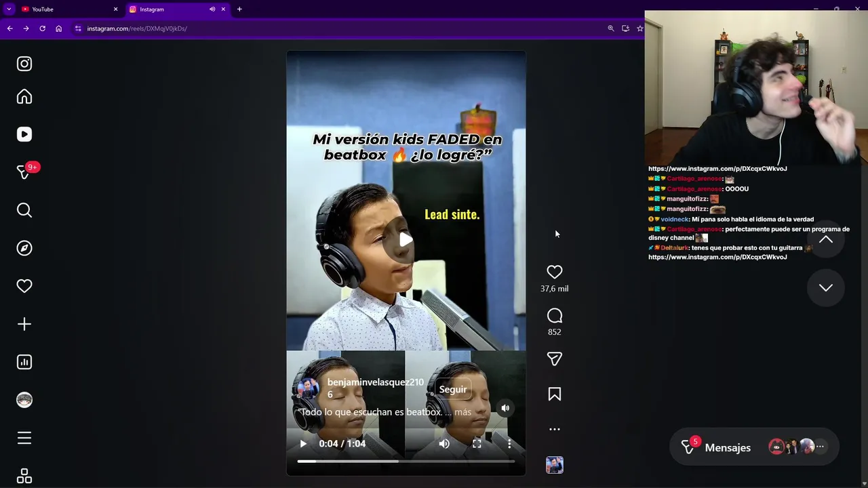Toggle reel sound via round speaker overlay
The image size is (868, 488).
pos(505,408)
